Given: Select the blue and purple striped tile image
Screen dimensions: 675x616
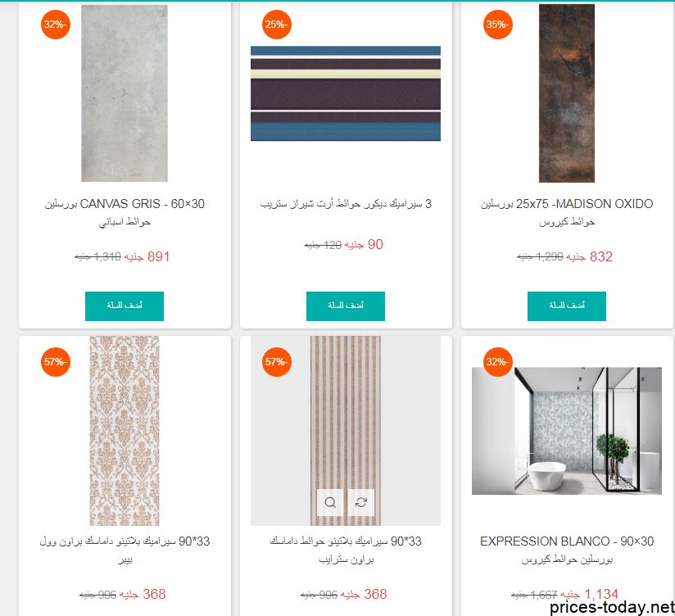Looking at the screenshot, I should tap(346, 93).
